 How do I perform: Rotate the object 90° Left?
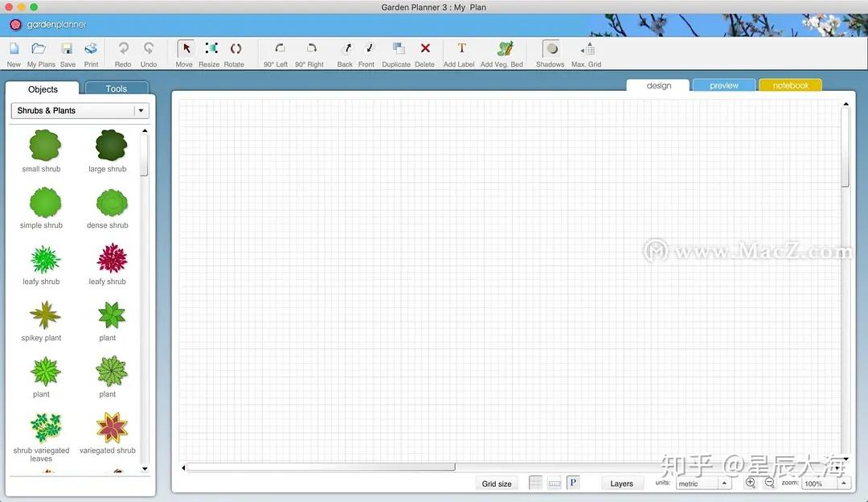[x=276, y=51]
